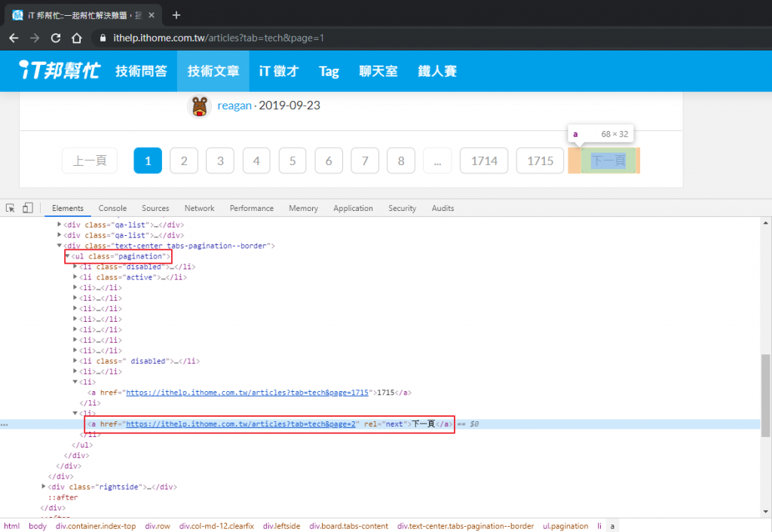Image resolution: width=772 pixels, height=532 pixels.
Task: Select body in the DOM breadcrumb
Action: [38, 526]
